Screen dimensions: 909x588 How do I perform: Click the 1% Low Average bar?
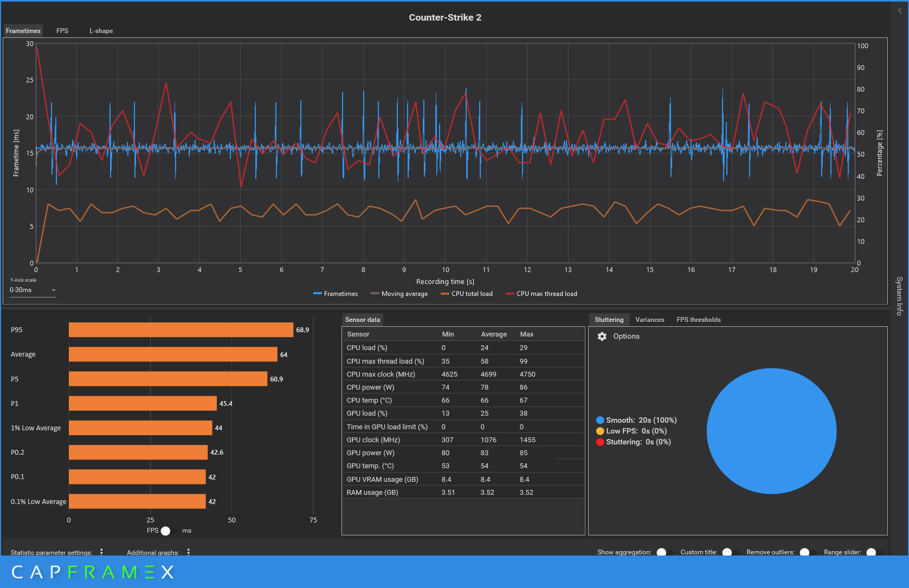pyautogui.click(x=140, y=428)
